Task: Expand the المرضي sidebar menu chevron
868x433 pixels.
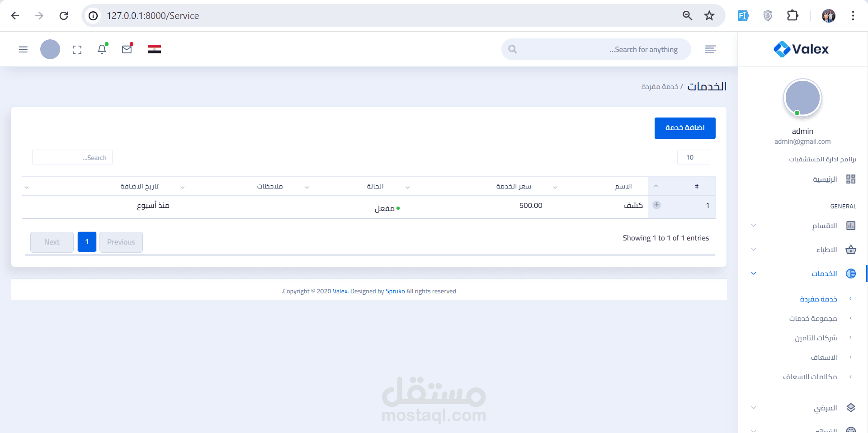Action: tap(754, 408)
